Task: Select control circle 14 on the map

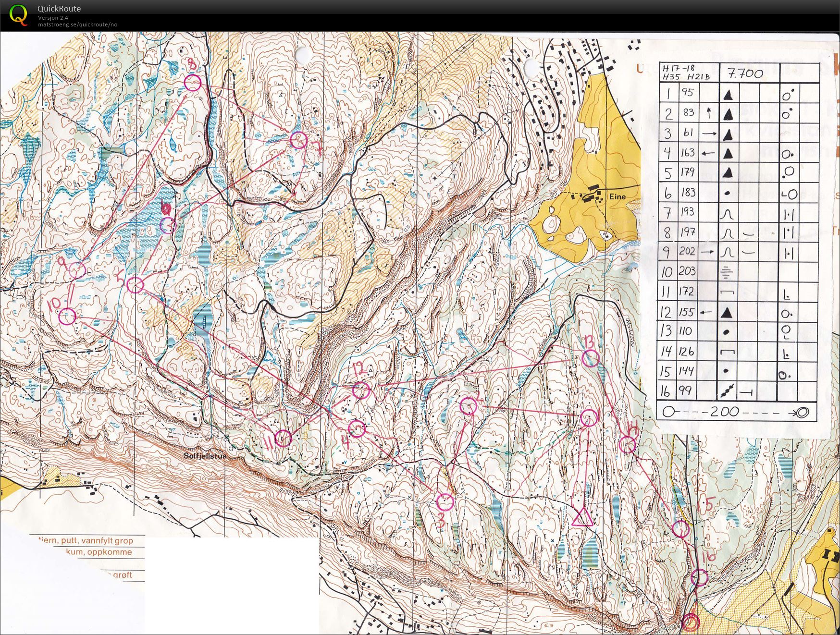Action: [x=628, y=445]
